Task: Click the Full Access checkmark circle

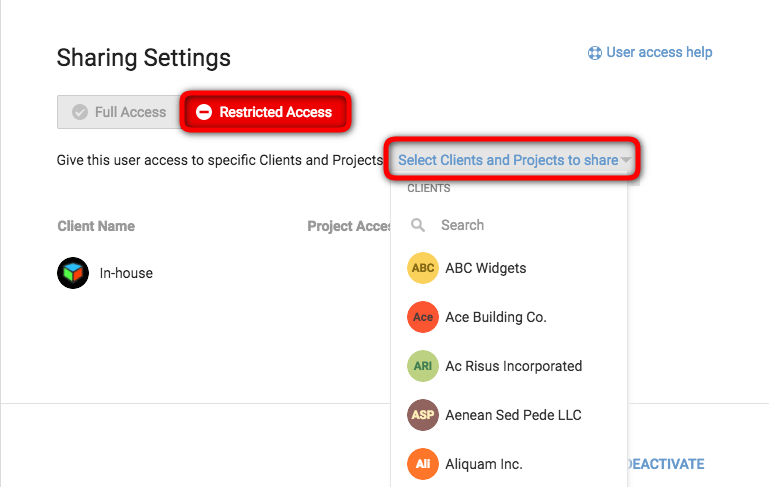Action: point(80,112)
